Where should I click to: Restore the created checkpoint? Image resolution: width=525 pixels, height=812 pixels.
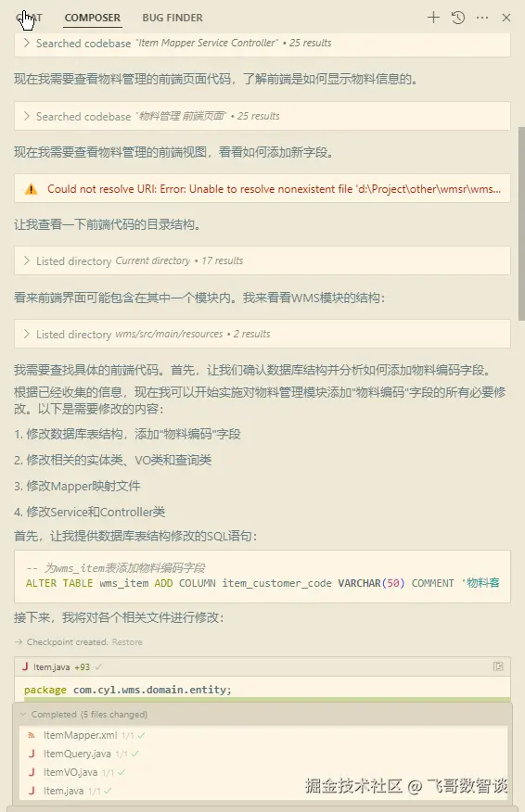(127, 641)
